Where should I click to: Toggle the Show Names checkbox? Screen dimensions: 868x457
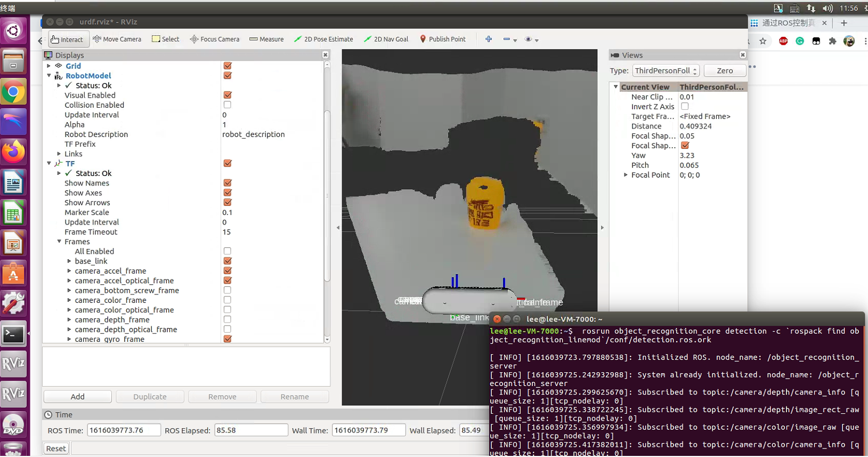coord(228,183)
